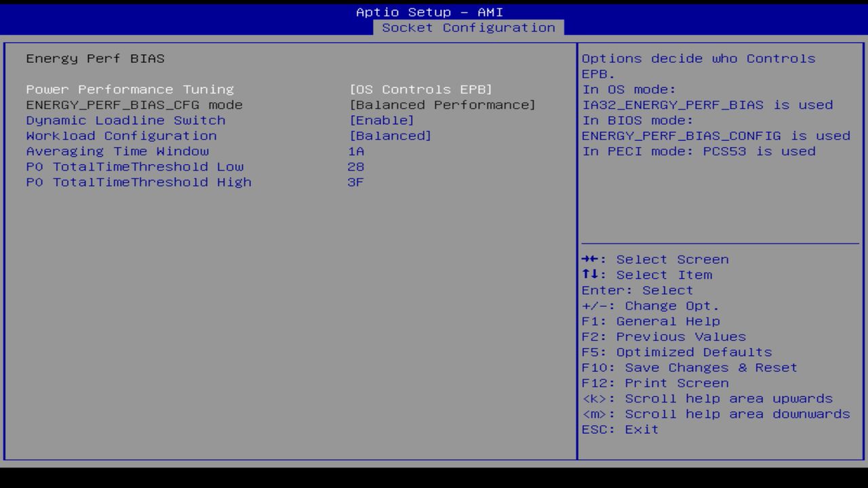The height and width of the screenshot is (488, 868).
Task: Select the Socket Configuration tab
Action: click(469, 28)
